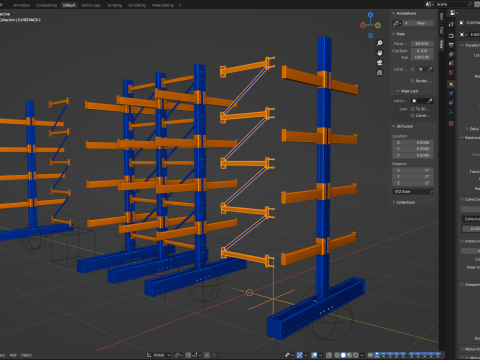Open the Scene properties tab icon
Image resolution: width=480 pixels, height=360 pixels.
[x=451, y=63]
